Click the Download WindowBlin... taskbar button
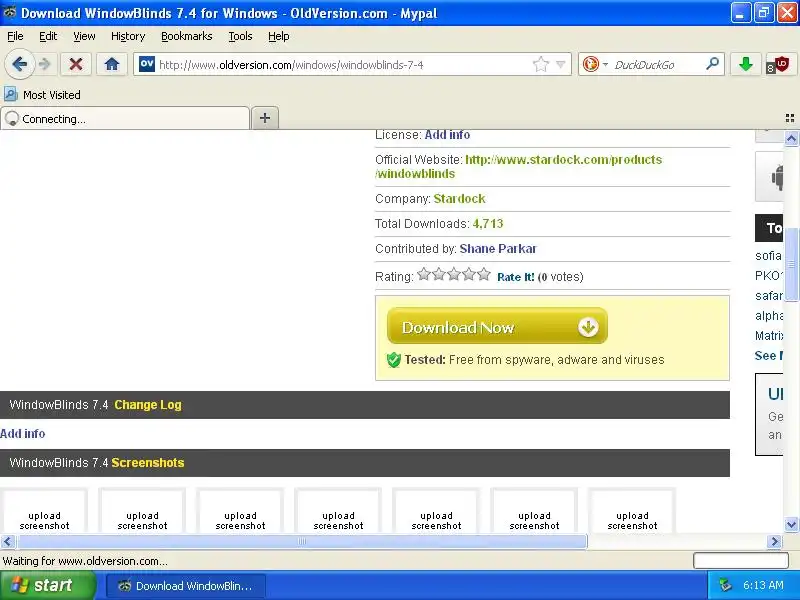 click(186, 586)
